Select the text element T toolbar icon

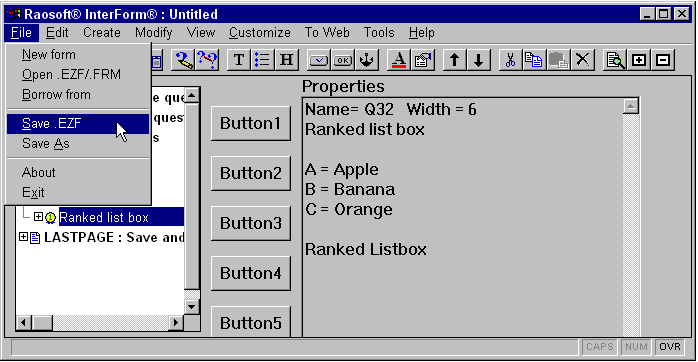pos(239,60)
